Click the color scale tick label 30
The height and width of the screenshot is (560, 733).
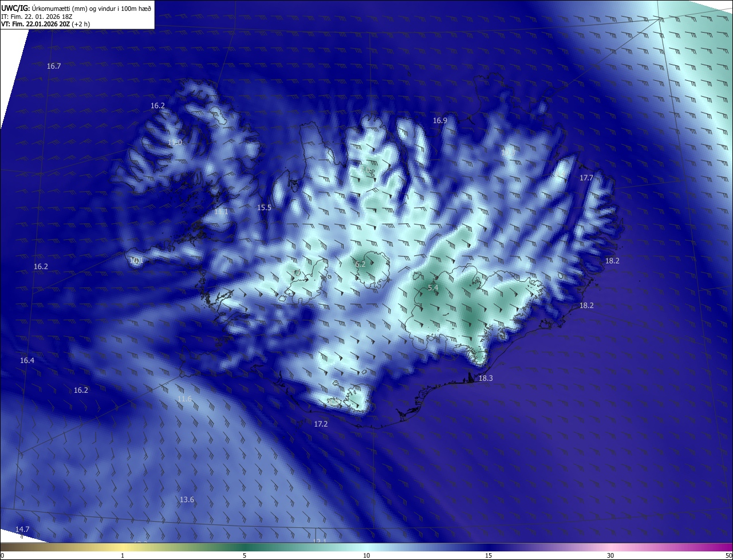point(610,555)
